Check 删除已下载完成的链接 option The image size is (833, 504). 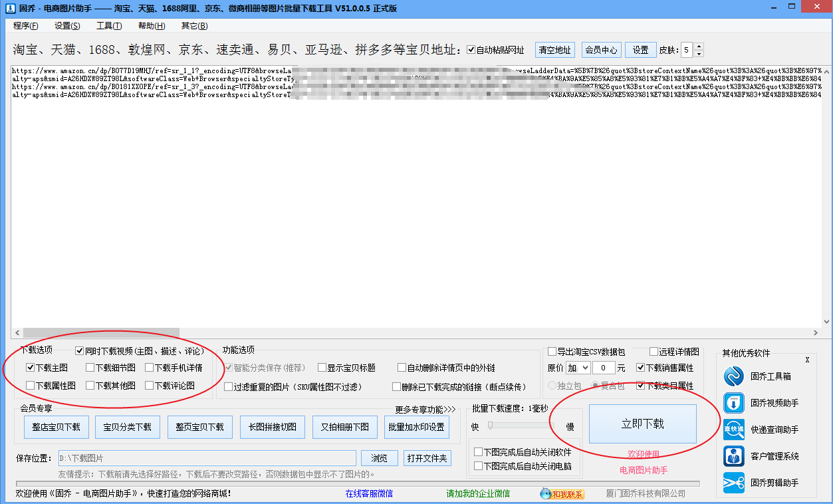(x=396, y=386)
